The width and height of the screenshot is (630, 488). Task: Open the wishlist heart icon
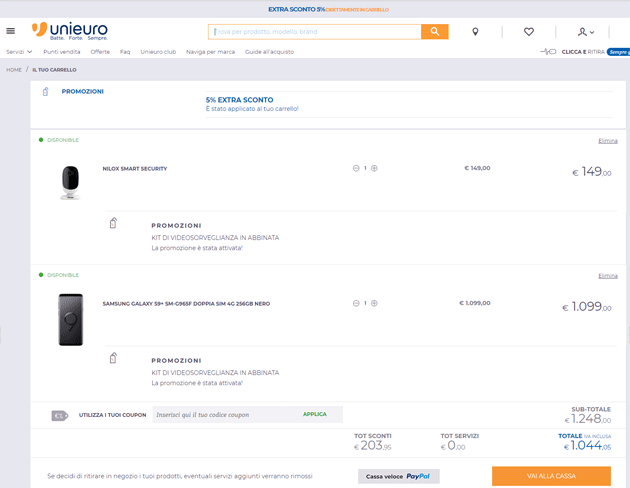tap(529, 32)
